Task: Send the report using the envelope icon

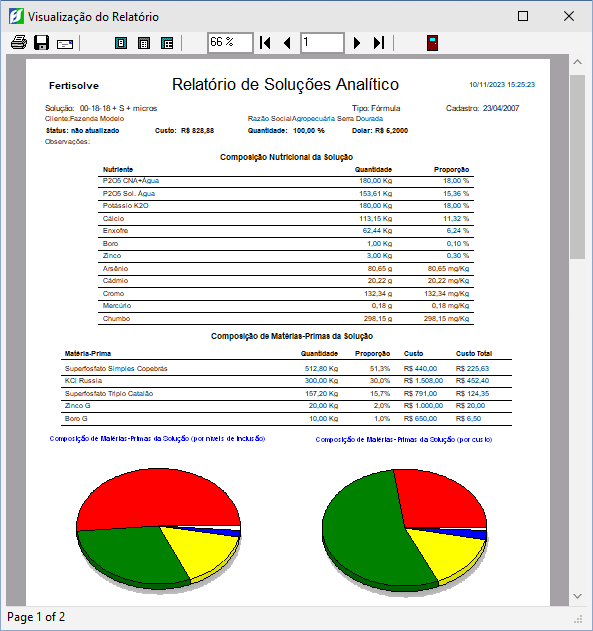Action: tap(65, 44)
